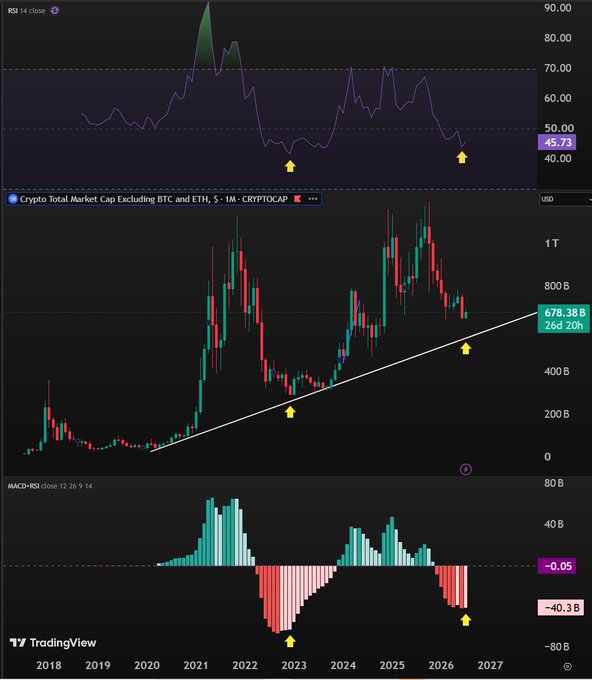Screen dimensions: 592x680
Task: Click the 200 B price scale label
Action: pos(557,414)
